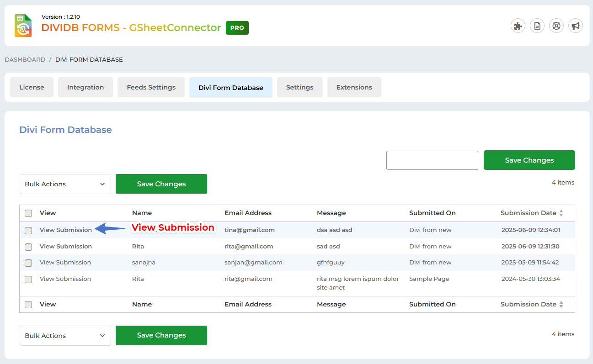Open the documentation page icon
This screenshot has height=364, width=593.
point(537,26)
